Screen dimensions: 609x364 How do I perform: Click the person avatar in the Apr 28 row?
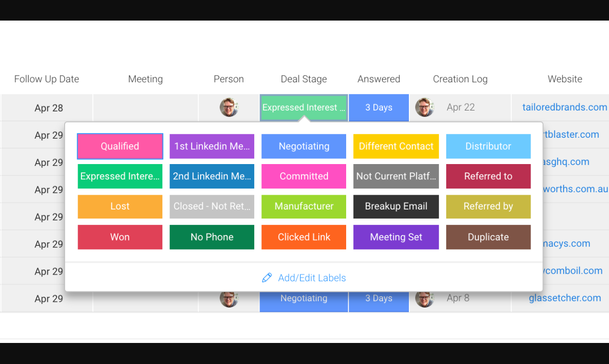[x=229, y=107]
